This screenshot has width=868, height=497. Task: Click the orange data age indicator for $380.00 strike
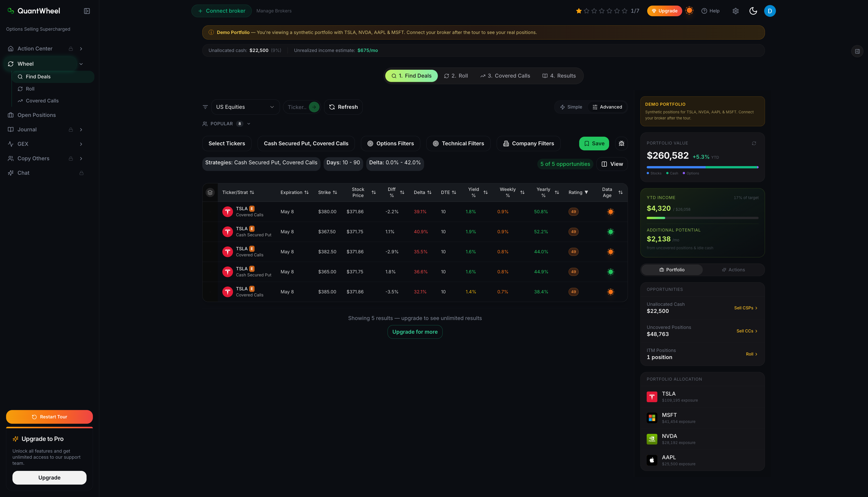[610, 212]
